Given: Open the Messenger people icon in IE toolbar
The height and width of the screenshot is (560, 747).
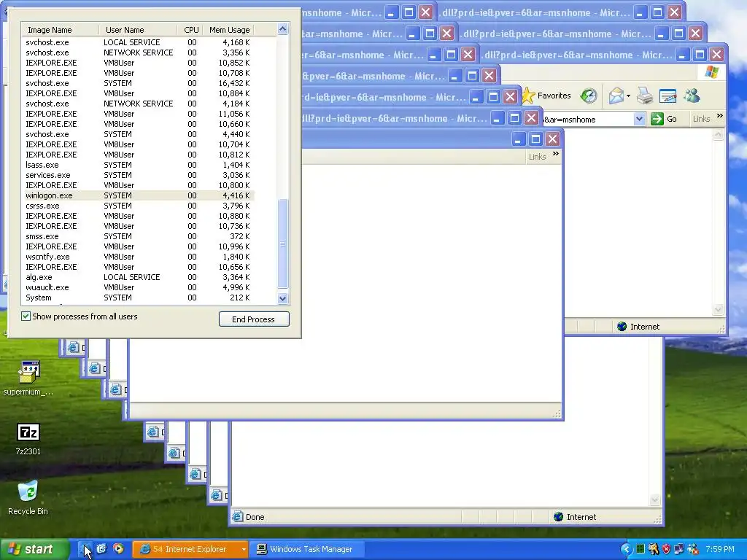Looking at the screenshot, I should tap(692, 96).
